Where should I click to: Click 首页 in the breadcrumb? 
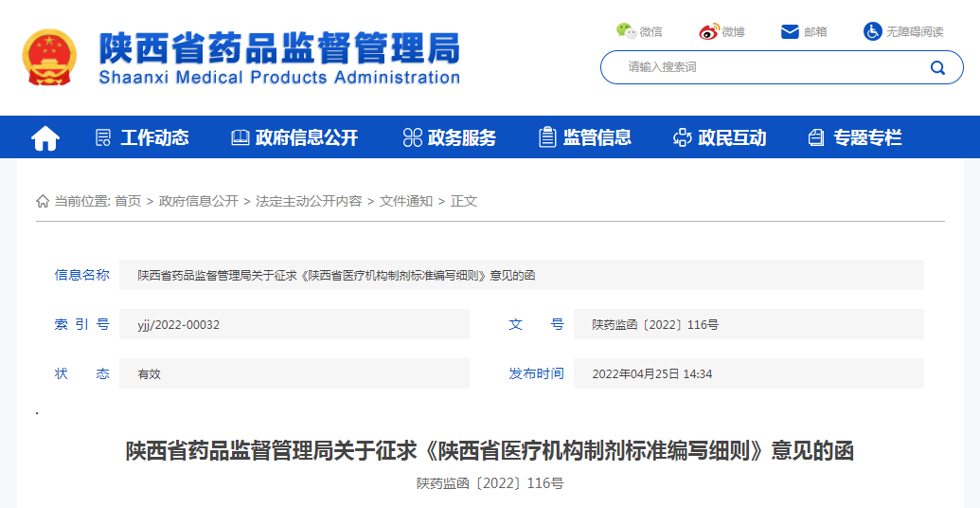pos(128,201)
